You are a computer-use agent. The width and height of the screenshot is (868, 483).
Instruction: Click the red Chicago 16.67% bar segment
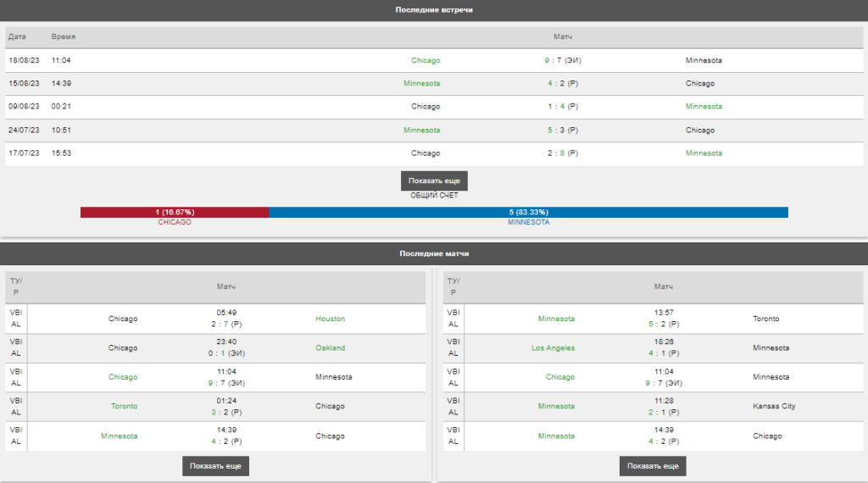pos(175,212)
